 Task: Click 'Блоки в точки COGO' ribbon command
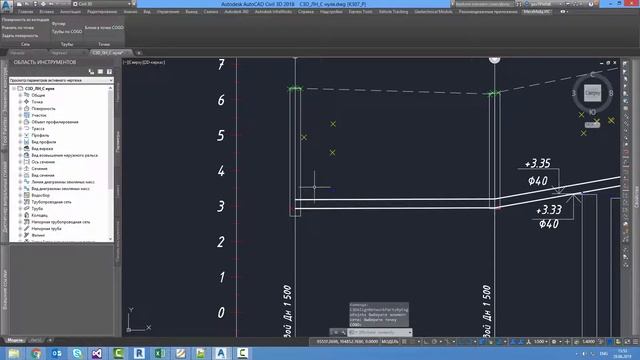click(104, 28)
